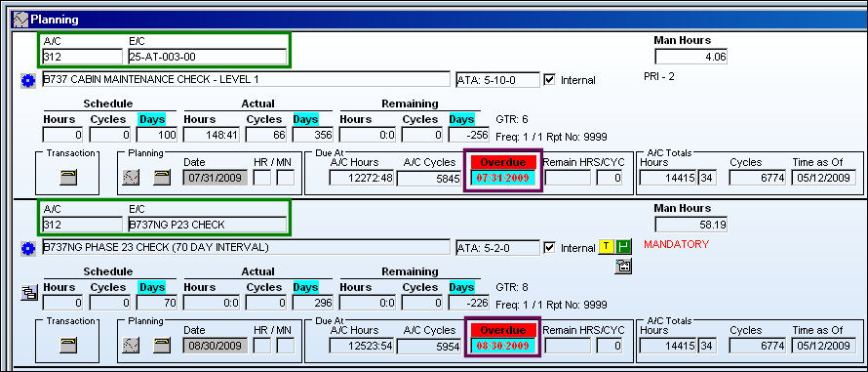Click the ATA: 5-10-0 field
868x372 pixels.
[497, 80]
